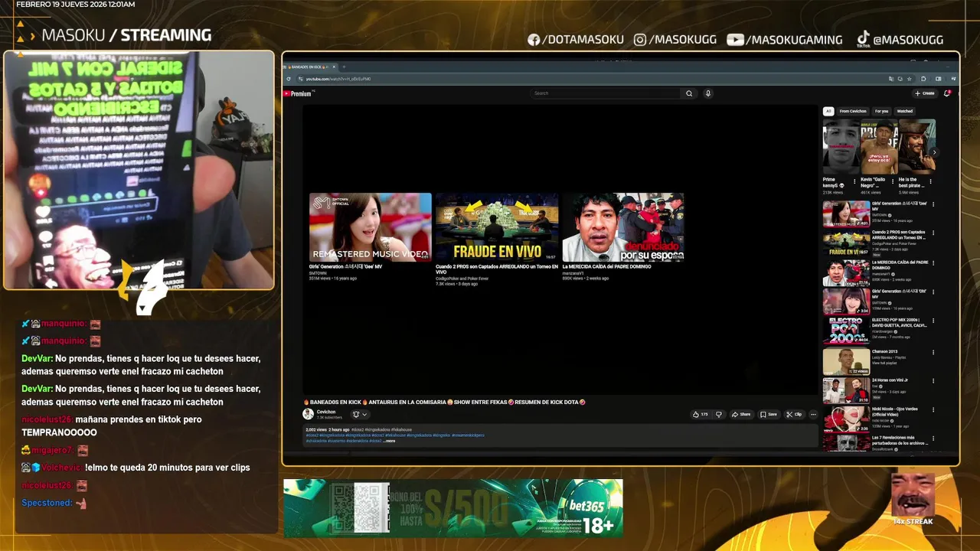Open Prime kennyS short thumbnail
This screenshot has height=551, width=980.
(841, 147)
